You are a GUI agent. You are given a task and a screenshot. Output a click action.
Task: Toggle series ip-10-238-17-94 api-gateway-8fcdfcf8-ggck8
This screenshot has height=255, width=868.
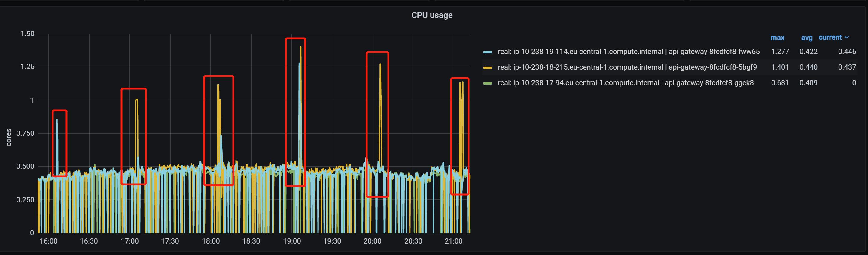pos(626,83)
